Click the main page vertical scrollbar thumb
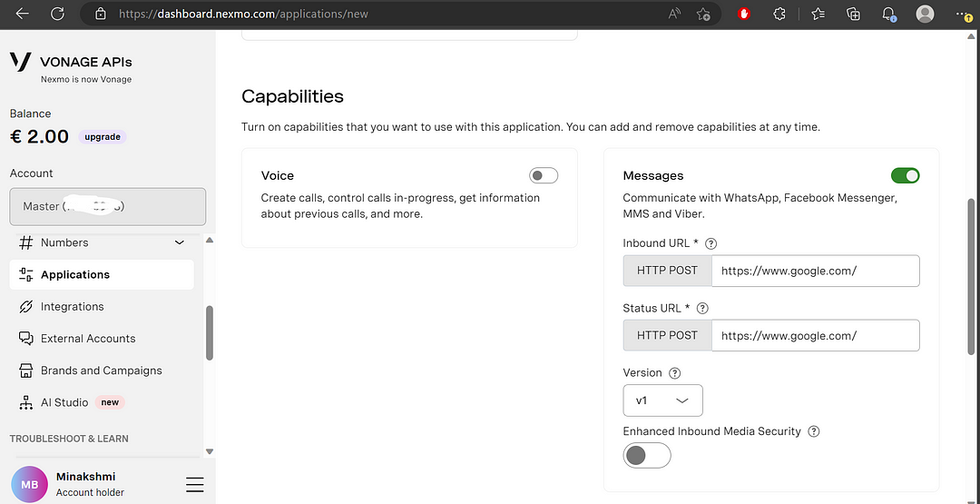980x504 pixels. pos(970,276)
